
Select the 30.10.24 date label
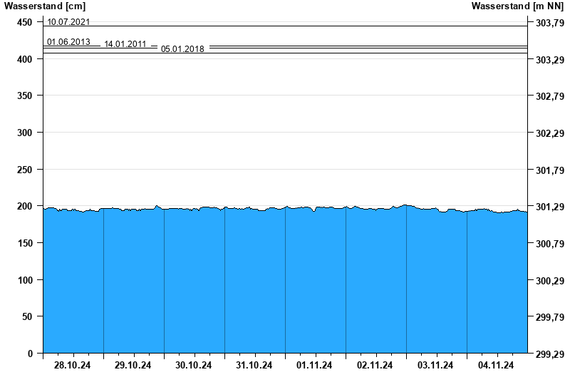click(194, 366)
